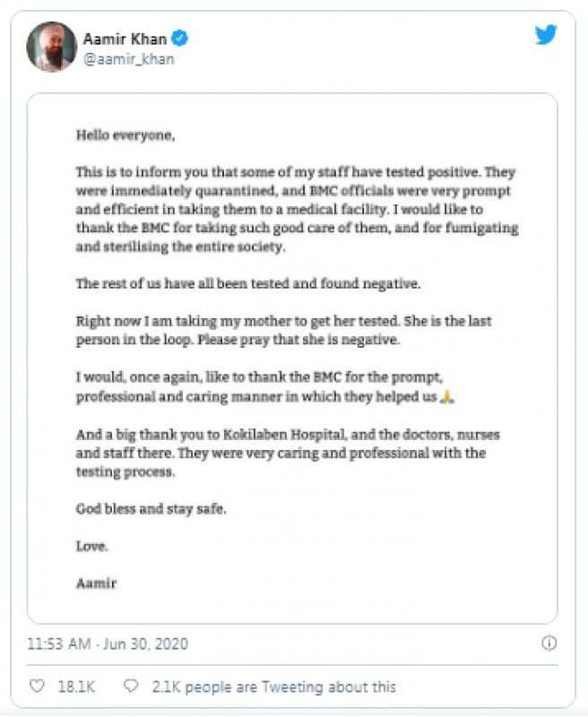Open Aamir Khan's profile avatar

(51, 48)
